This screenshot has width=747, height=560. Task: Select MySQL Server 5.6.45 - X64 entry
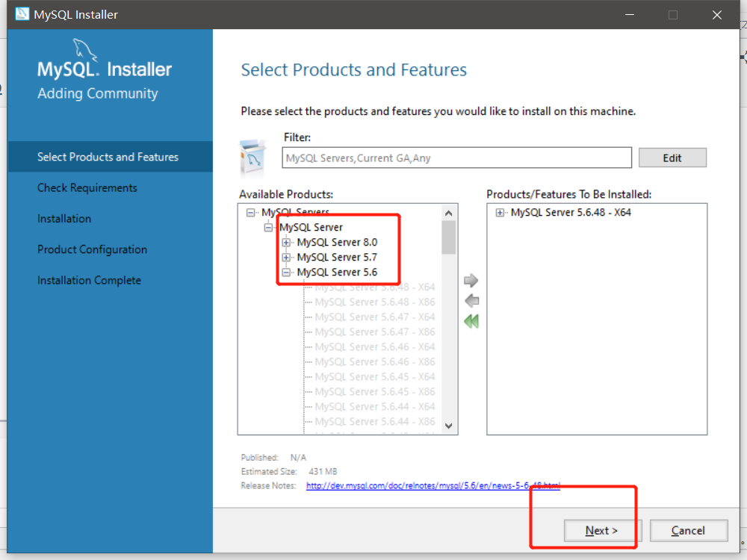[374, 376]
